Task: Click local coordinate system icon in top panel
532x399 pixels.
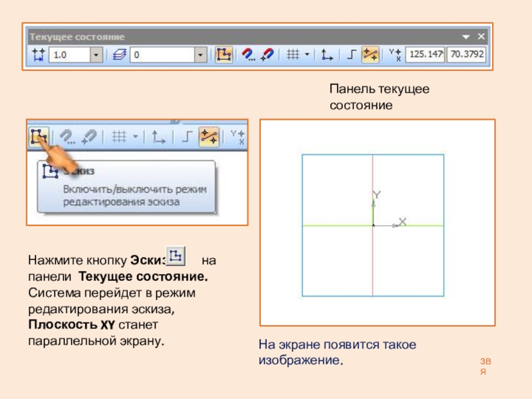Action: click(327, 55)
